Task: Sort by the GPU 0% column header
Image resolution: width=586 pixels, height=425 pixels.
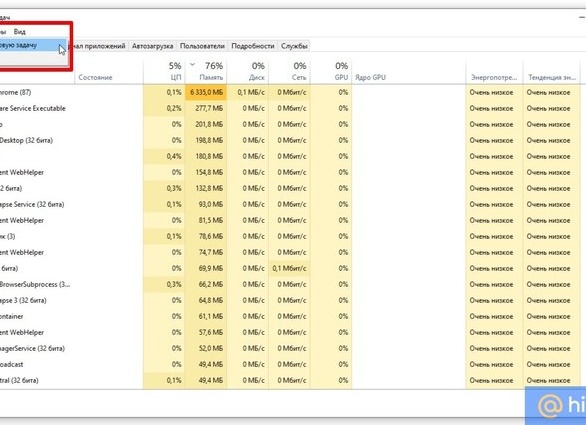Action: (331, 71)
